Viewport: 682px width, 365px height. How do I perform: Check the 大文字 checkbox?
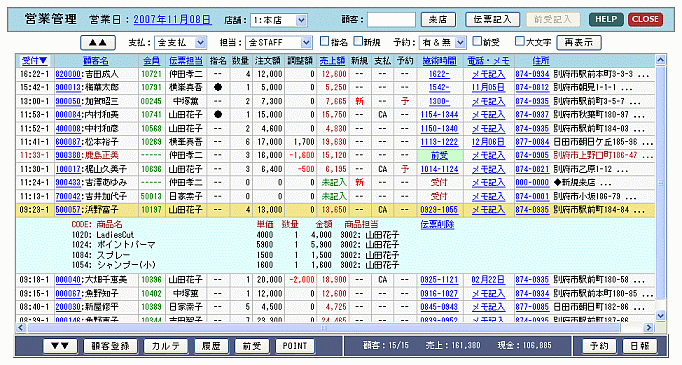tap(519, 41)
